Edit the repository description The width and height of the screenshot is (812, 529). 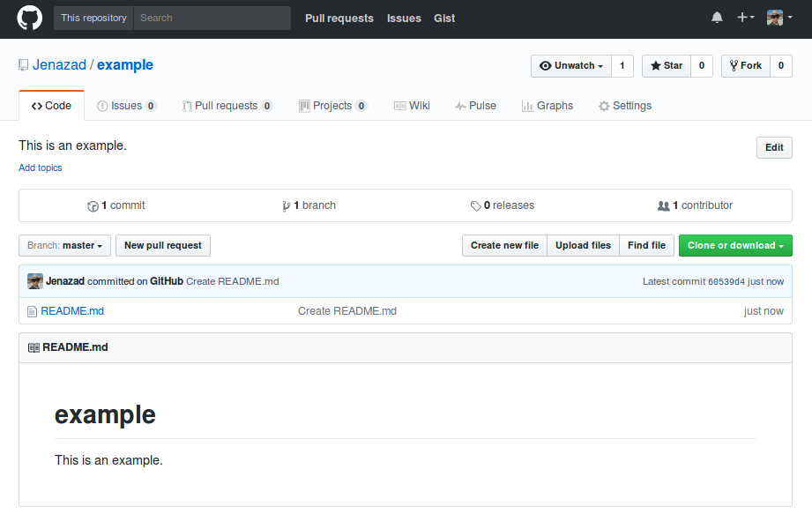774,147
